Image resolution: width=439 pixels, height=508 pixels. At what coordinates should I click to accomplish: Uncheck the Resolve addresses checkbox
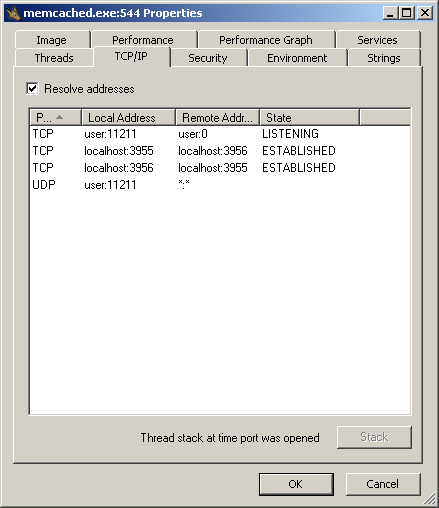32,89
